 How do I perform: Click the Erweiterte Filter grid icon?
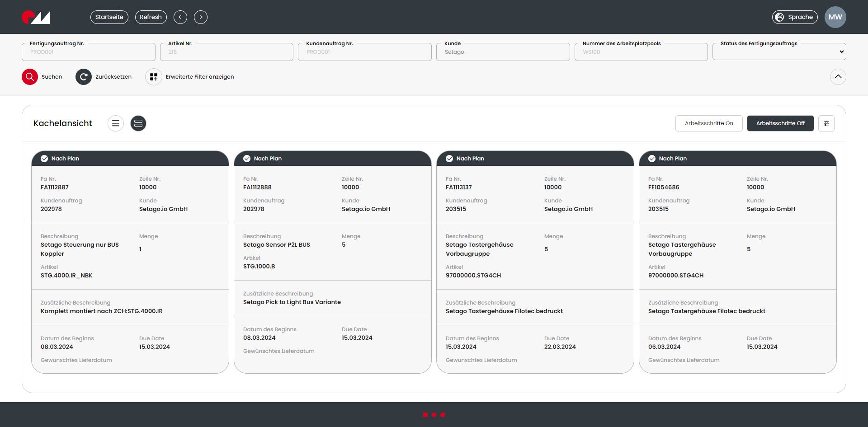click(x=154, y=77)
